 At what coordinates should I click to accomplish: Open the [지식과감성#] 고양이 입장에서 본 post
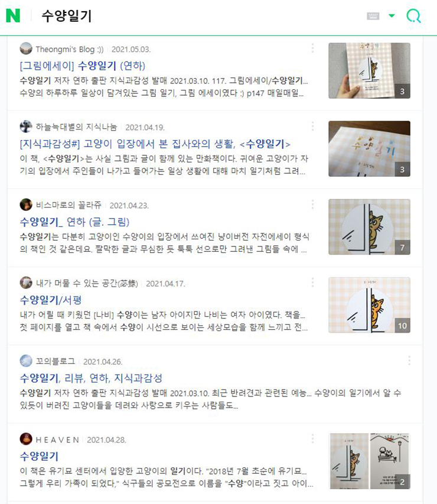pos(155,144)
